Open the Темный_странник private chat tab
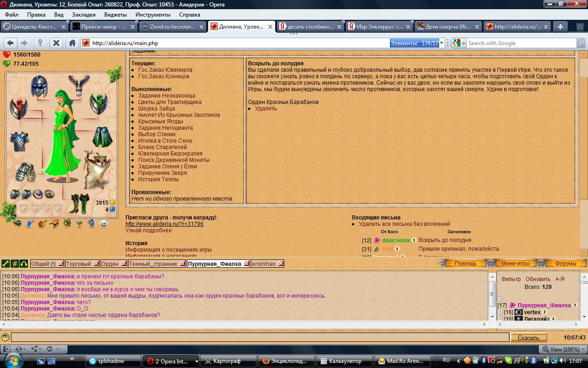This screenshot has width=588, height=368. pyautogui.click(x=153, y=264)
